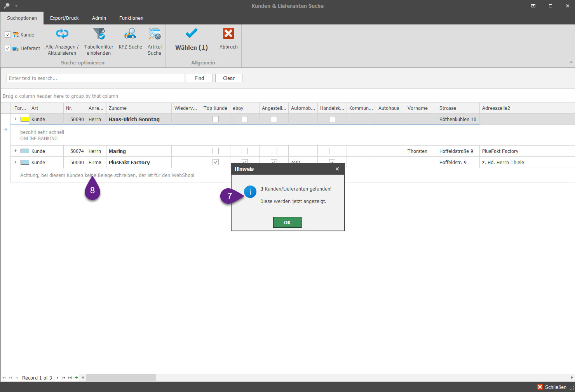This screenshot has height=392, width=575.
Task: Uncheck the Lieferant filter checkbox
Action: tap(8, 48)
